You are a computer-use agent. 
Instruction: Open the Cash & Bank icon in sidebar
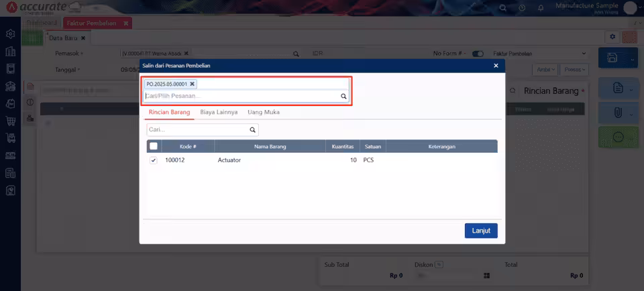10,86
